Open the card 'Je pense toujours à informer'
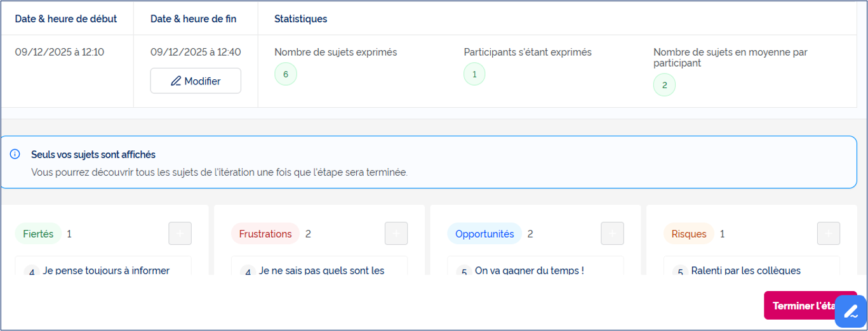This screenshot has height=331, width=868. click(103, 266)
